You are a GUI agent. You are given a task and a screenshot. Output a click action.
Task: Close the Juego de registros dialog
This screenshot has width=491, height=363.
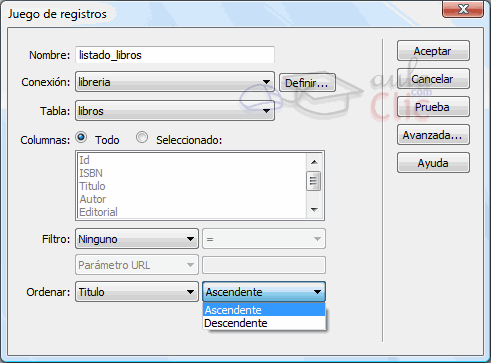[463, 9]
